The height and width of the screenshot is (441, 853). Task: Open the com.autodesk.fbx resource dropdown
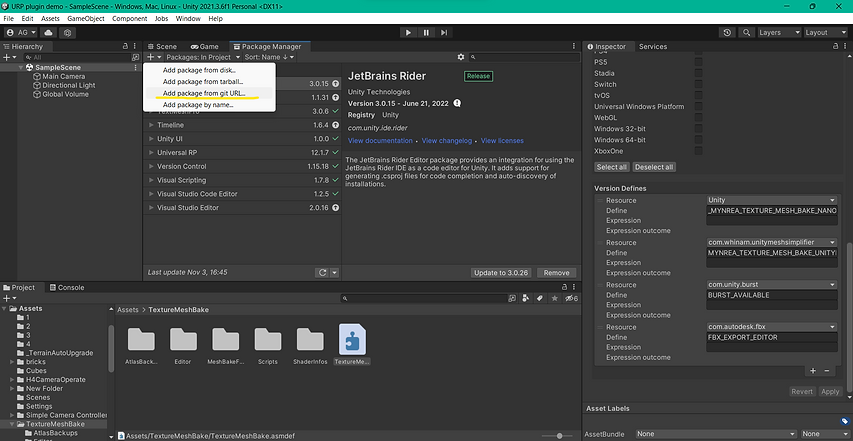click(771, 327)
